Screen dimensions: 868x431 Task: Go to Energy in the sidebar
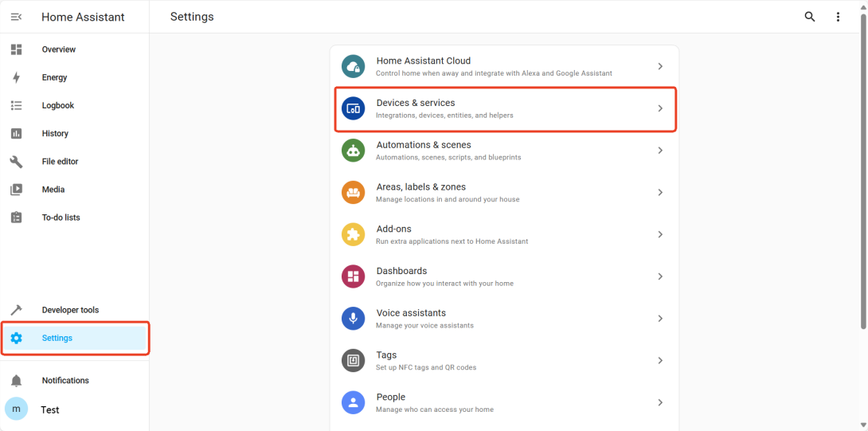pyautogui.click(x=75, y=77)
